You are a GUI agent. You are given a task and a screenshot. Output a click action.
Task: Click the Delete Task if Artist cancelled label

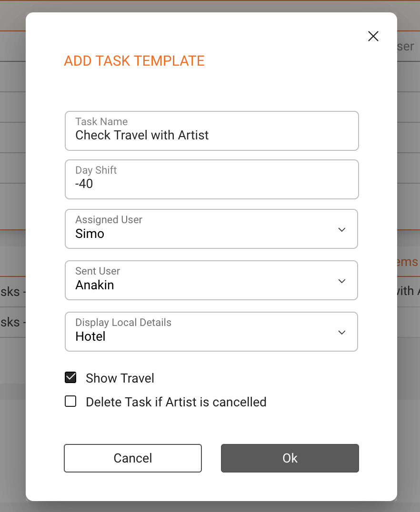point(176,402)
